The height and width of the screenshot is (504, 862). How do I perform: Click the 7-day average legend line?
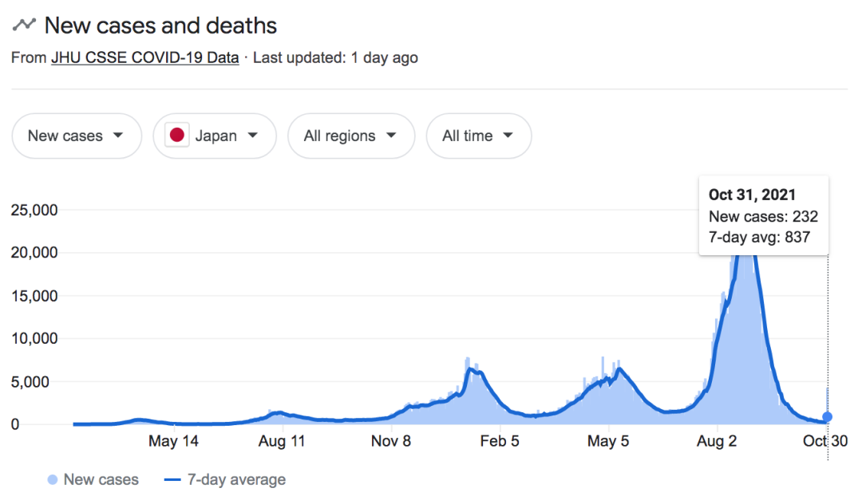click(172, 480)
